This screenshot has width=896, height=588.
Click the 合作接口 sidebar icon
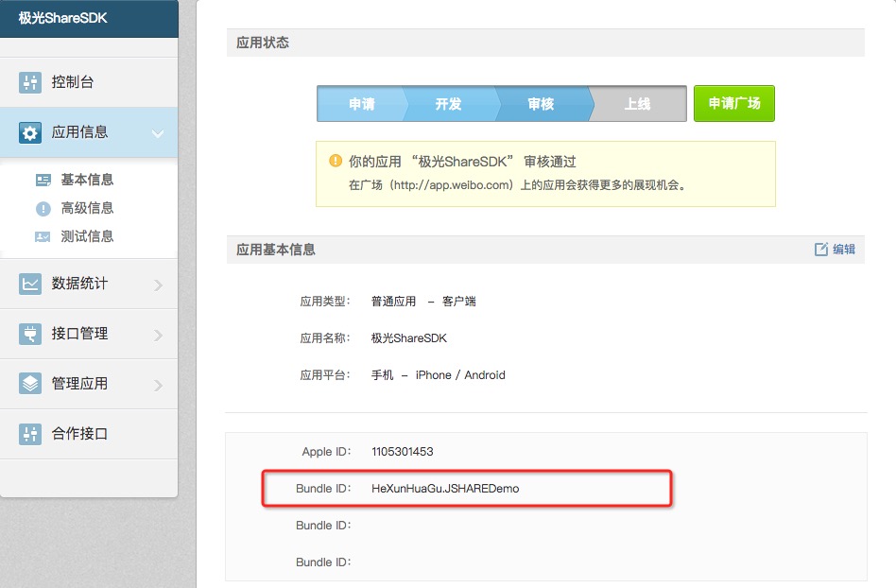(x=29, y=434)
